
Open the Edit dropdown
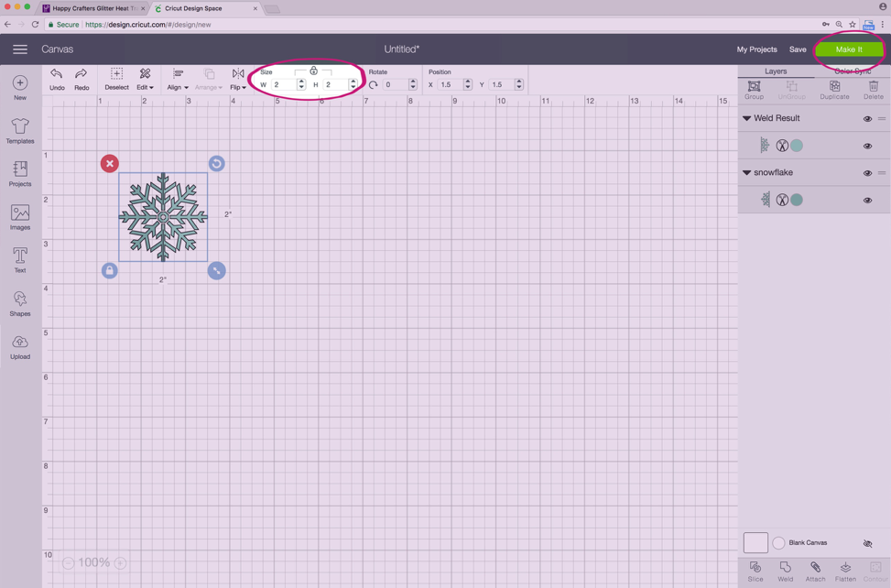pos(145,79)
